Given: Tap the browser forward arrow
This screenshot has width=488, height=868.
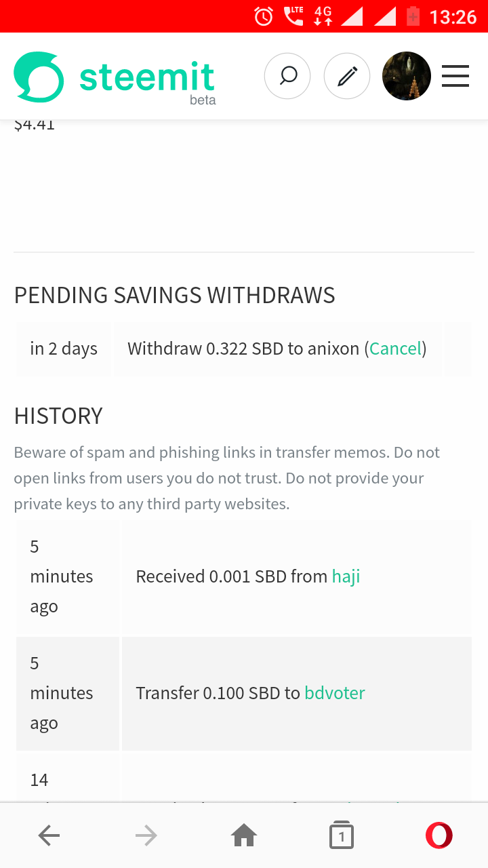Looking at the screenshot, I should point(146,836).
